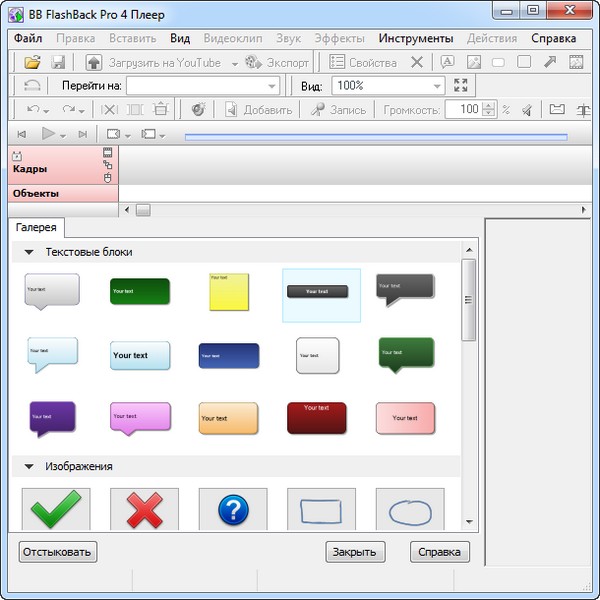Click the blue question mark image

coord(233,510)
